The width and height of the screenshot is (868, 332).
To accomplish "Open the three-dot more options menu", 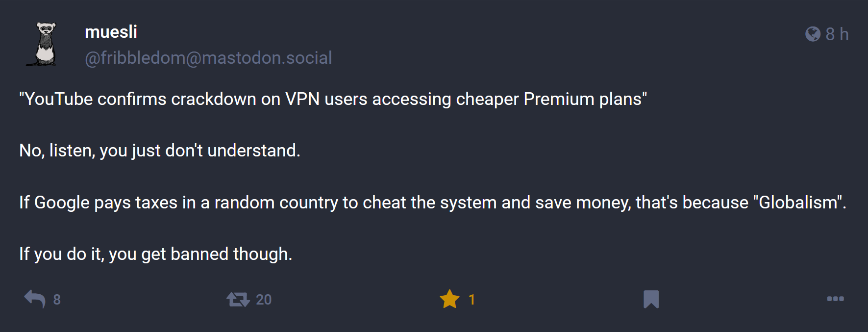I will [835, 299].
